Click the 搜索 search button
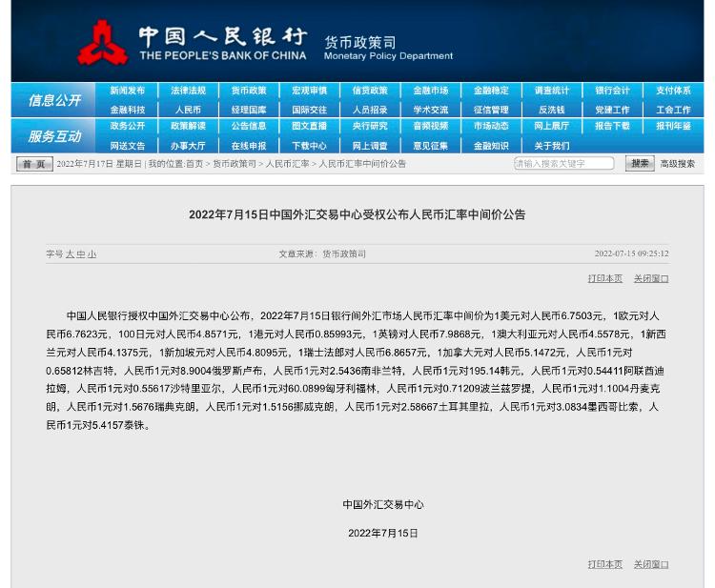The width and height of the screenshot is (715, 588). (640, 163)
